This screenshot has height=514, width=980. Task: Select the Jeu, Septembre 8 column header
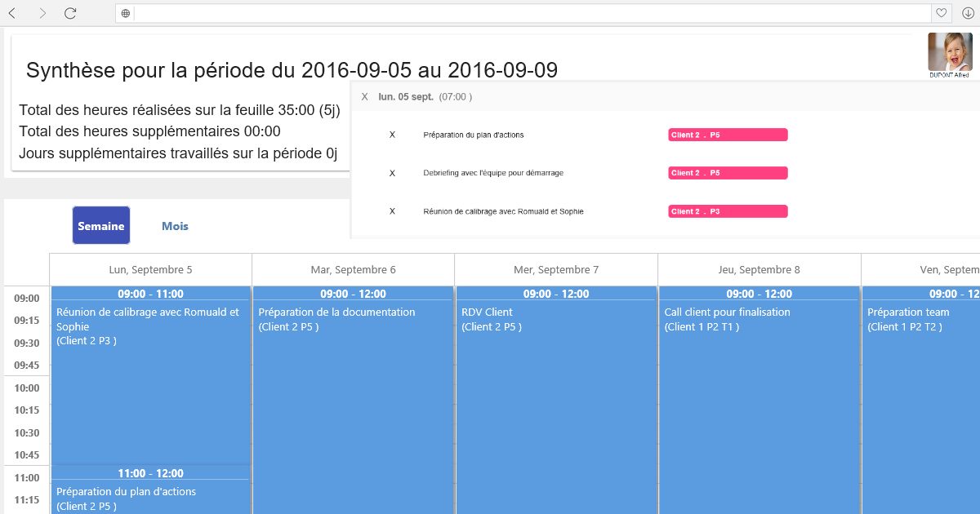point(759,269)
